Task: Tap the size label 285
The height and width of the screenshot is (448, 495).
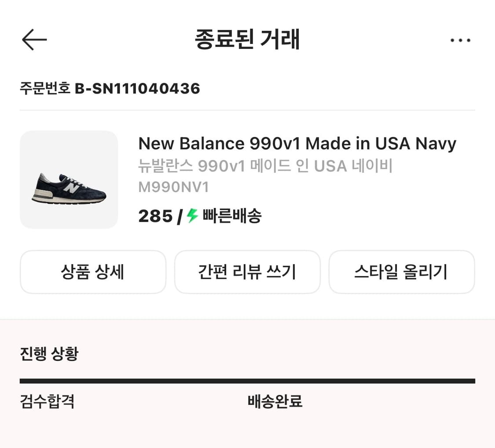Action: coord(155,216)
